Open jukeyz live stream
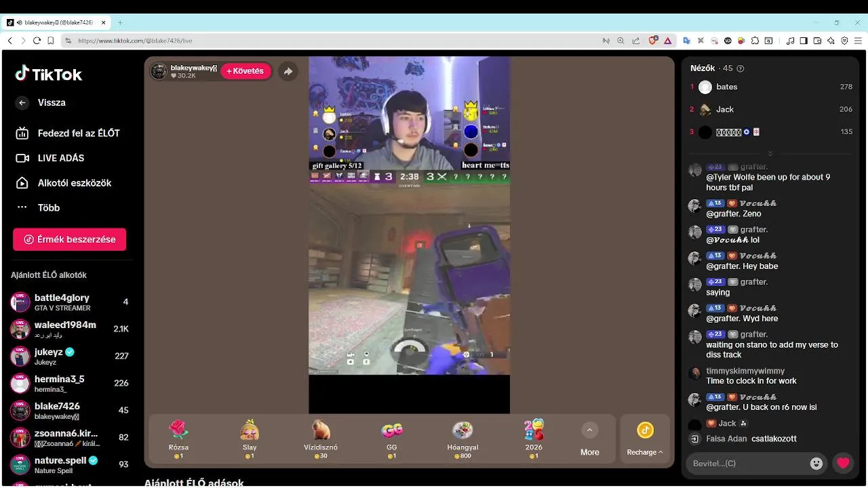 point(69,357)
